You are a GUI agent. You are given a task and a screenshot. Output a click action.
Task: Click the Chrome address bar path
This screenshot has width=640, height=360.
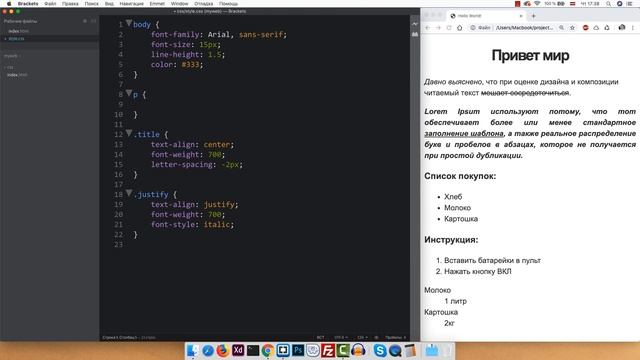pyautogui.click(x=524, y=28)
